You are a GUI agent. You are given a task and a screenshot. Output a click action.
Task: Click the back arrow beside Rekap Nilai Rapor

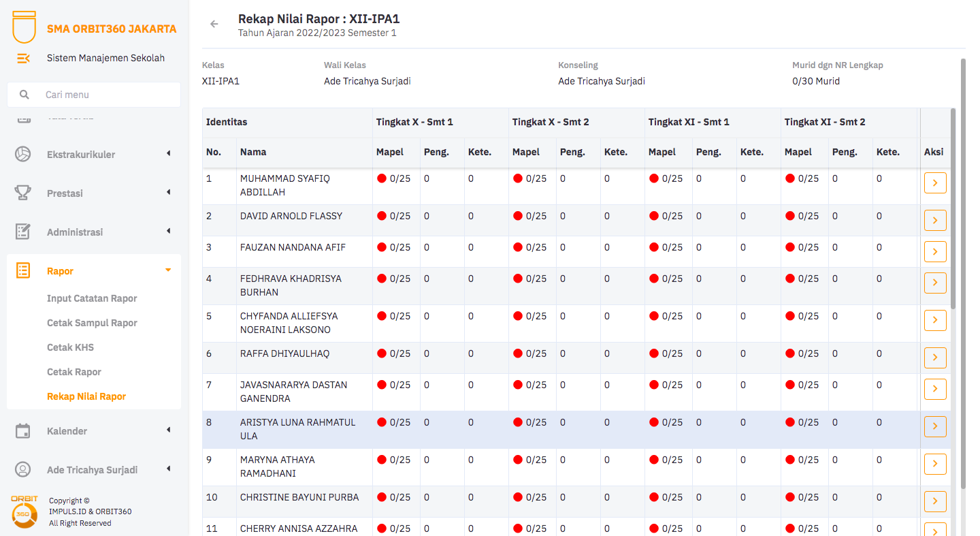(x=214, y=25)
